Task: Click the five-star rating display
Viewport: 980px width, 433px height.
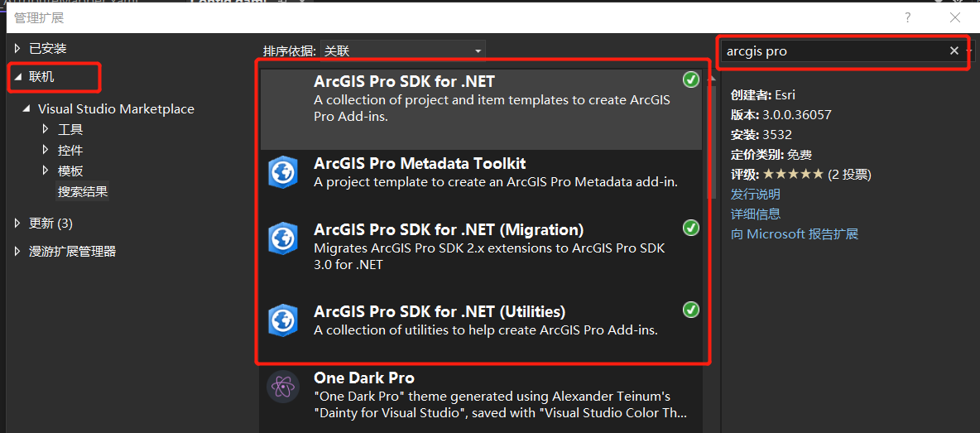Action: point(793,174)
